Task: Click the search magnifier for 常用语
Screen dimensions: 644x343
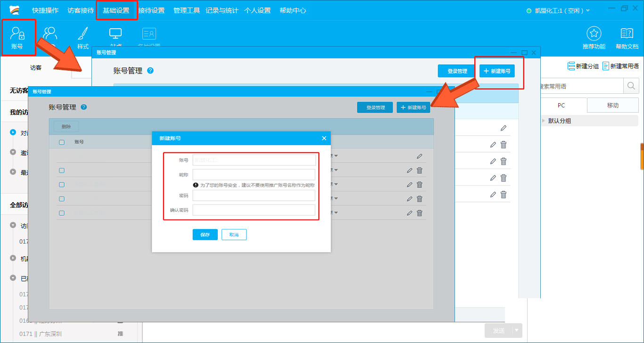Action: pos(630,86)
